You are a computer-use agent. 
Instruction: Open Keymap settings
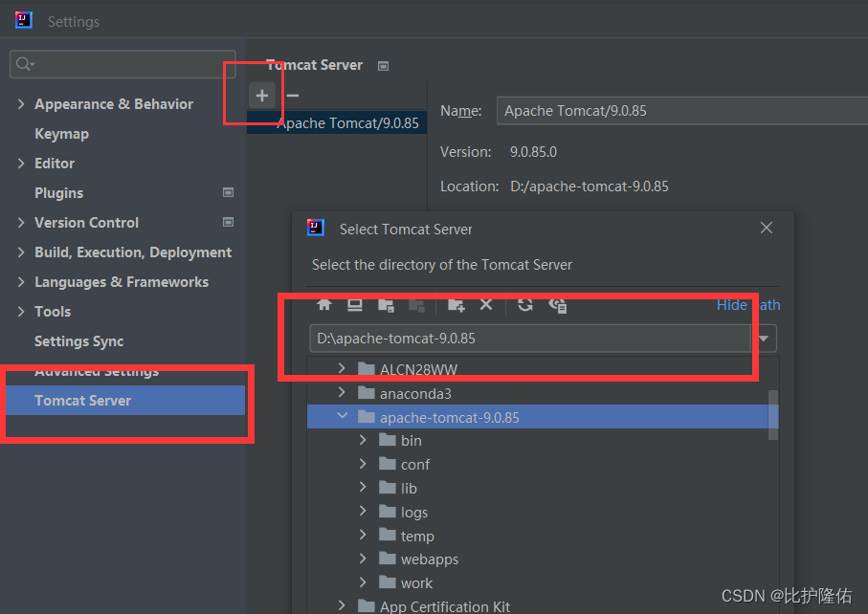tap(61, 134)
